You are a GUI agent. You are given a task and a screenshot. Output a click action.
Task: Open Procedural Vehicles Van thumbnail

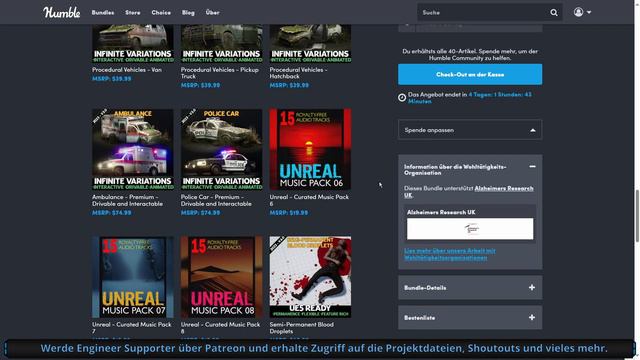[133, 43]
